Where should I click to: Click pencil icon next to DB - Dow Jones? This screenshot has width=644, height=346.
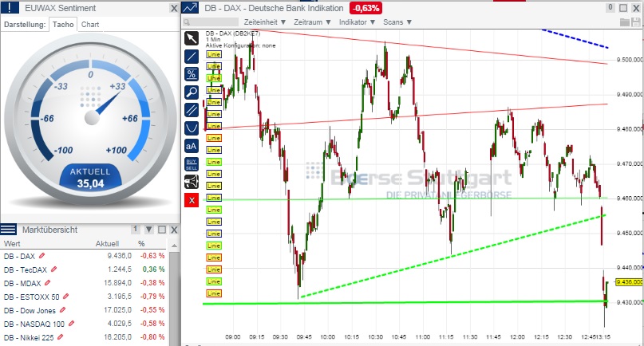click(62, 310)
